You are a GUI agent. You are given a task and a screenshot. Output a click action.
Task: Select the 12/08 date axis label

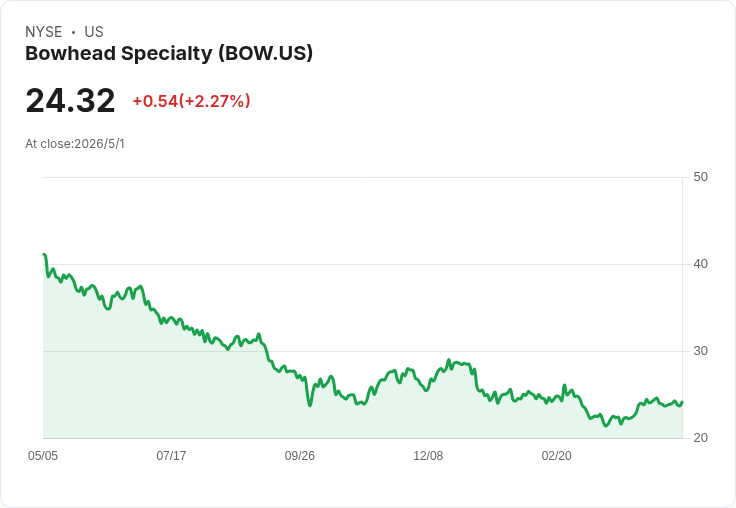(428, 455)
